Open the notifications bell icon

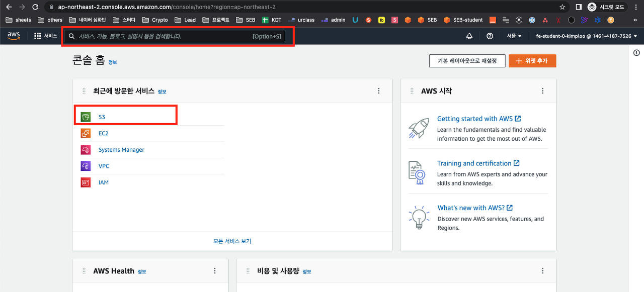click(x=469, y=36)
